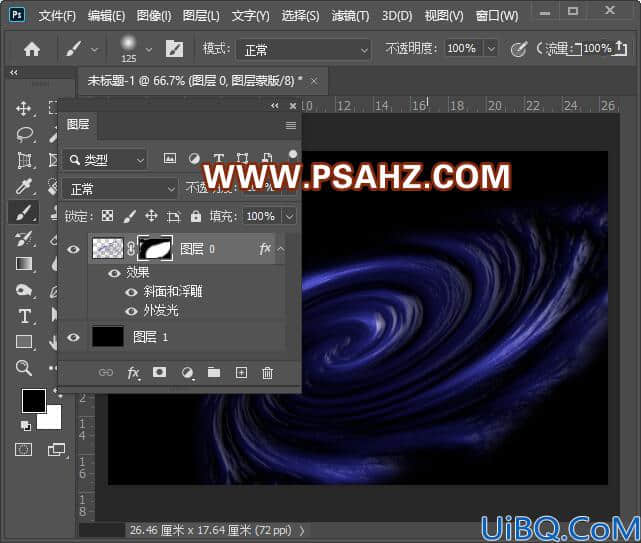Create a new layer
The width and height of the screenshot is (641, 543).
[x=241, y=372]
